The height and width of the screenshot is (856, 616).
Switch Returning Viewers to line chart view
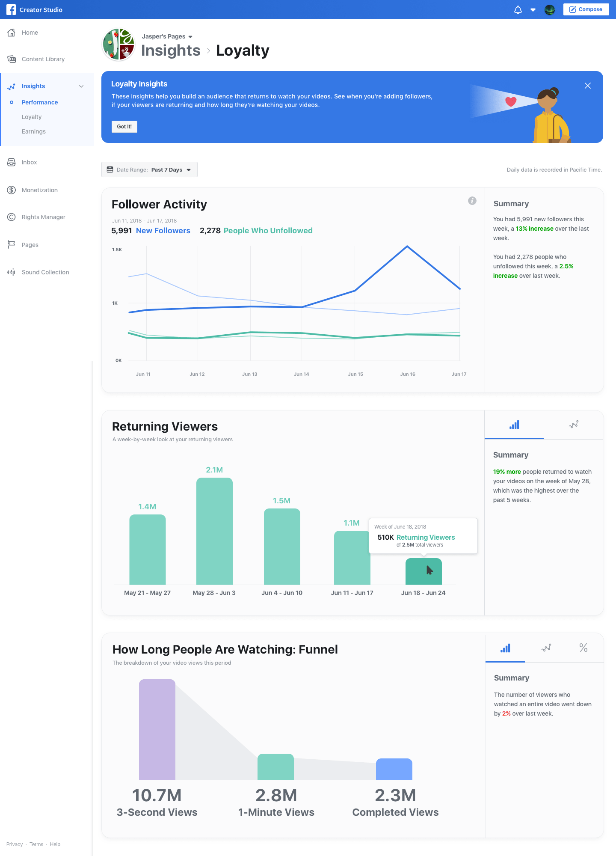point(574,425)
